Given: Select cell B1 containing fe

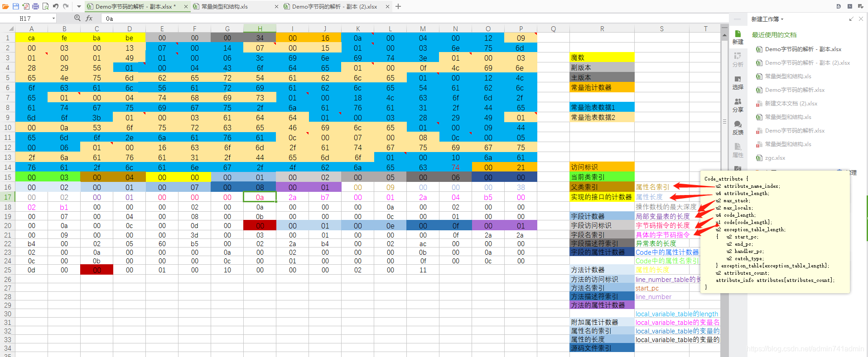Looking at the screenshot, I should tap(64, 38).
